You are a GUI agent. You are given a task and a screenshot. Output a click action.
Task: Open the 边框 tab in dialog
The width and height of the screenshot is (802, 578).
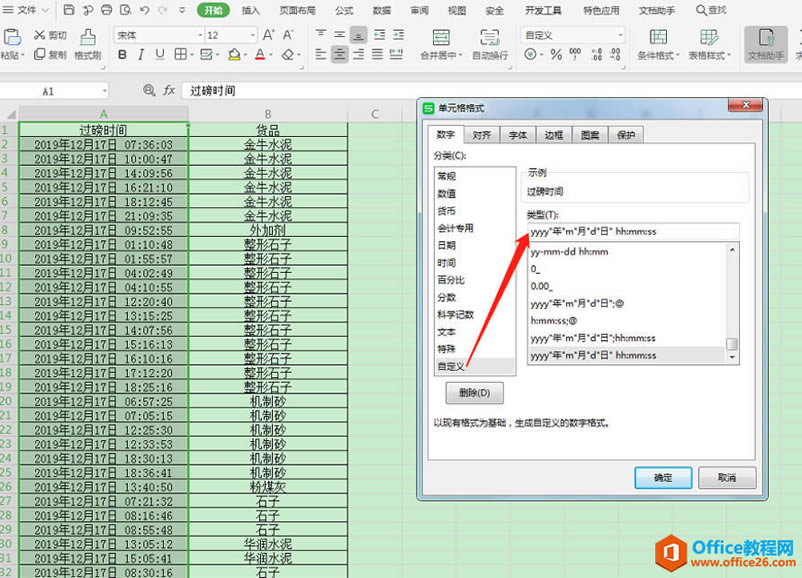(x=553, y=135)
